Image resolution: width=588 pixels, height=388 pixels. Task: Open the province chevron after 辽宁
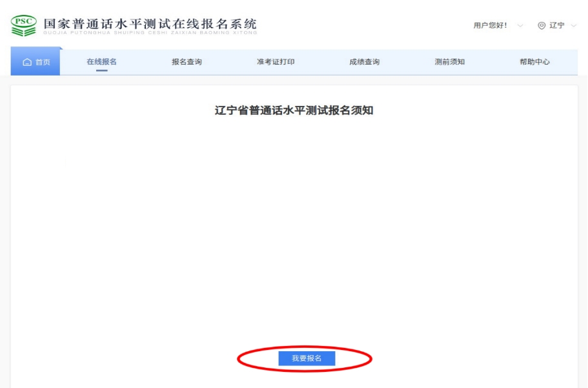[574, 26]
